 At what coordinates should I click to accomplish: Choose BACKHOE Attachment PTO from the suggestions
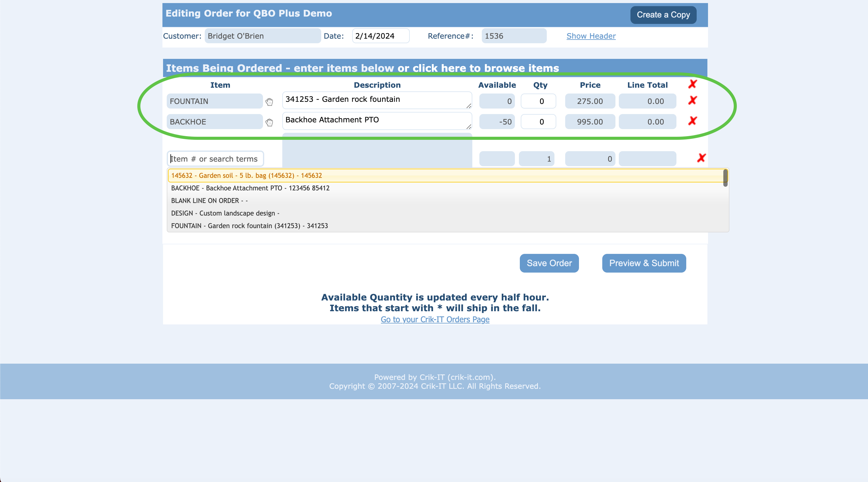[x=250, y=188]
